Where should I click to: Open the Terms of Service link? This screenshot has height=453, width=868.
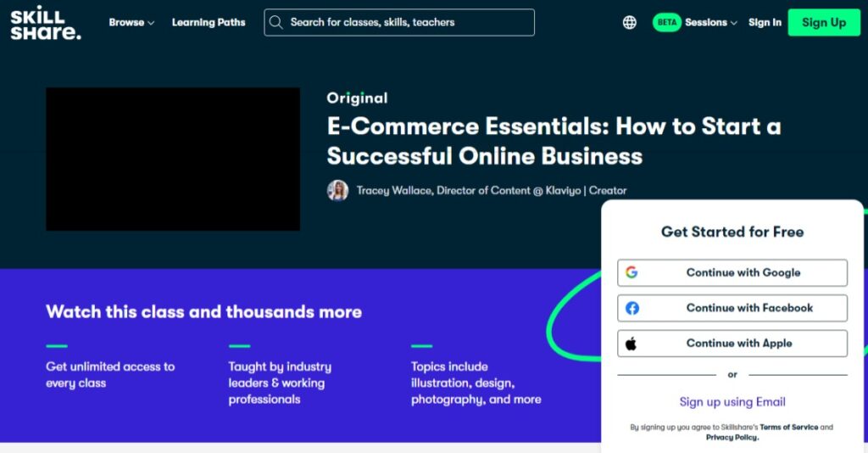tap(788, 427)
